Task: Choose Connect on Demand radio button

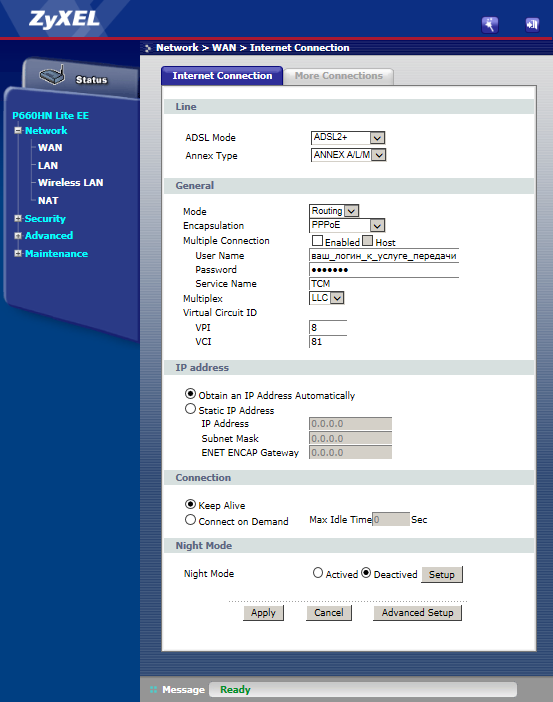Action: pyautogui.click(x=190, y=520)
